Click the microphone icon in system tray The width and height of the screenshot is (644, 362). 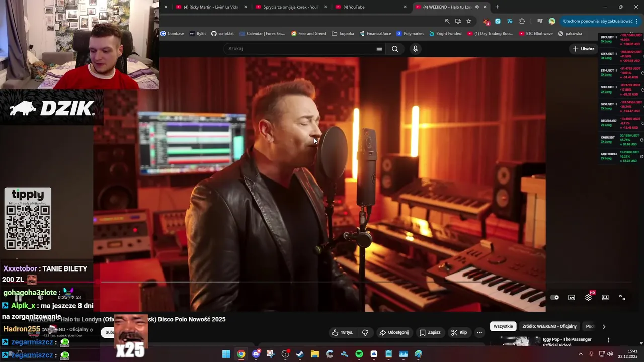591,354
